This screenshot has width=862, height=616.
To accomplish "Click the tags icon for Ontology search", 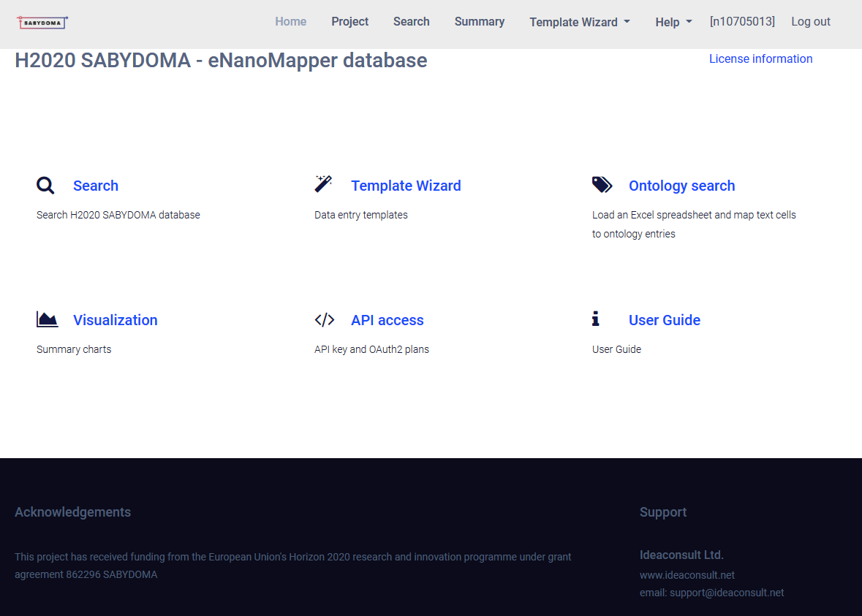I will 602,185.
